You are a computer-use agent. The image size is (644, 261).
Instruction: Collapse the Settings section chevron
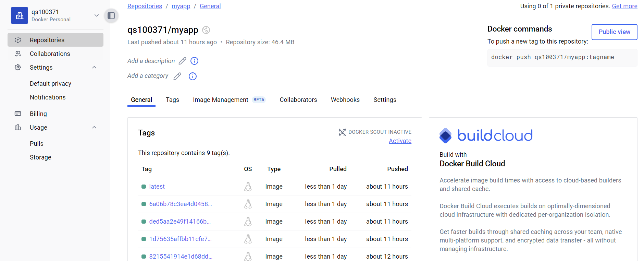[94, 67]
